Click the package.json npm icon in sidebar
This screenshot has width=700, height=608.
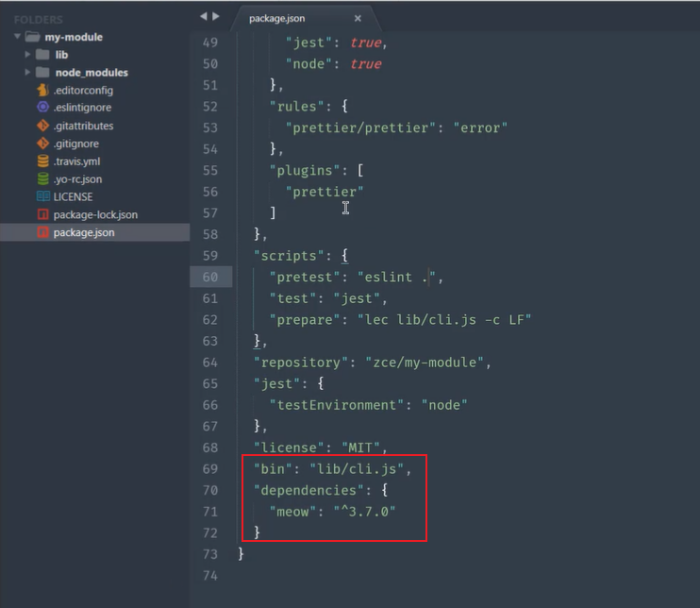[x=42, y=232]
